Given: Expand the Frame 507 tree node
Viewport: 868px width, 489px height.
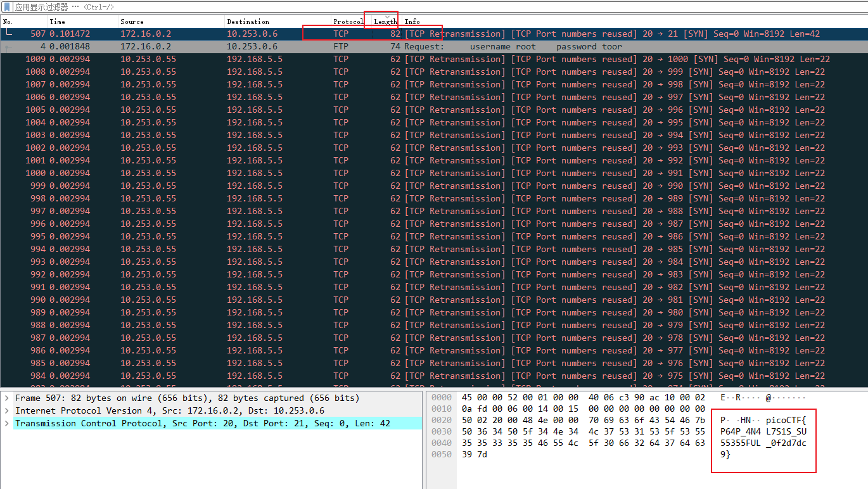Looking at the screenshot, I should (6, 398).
